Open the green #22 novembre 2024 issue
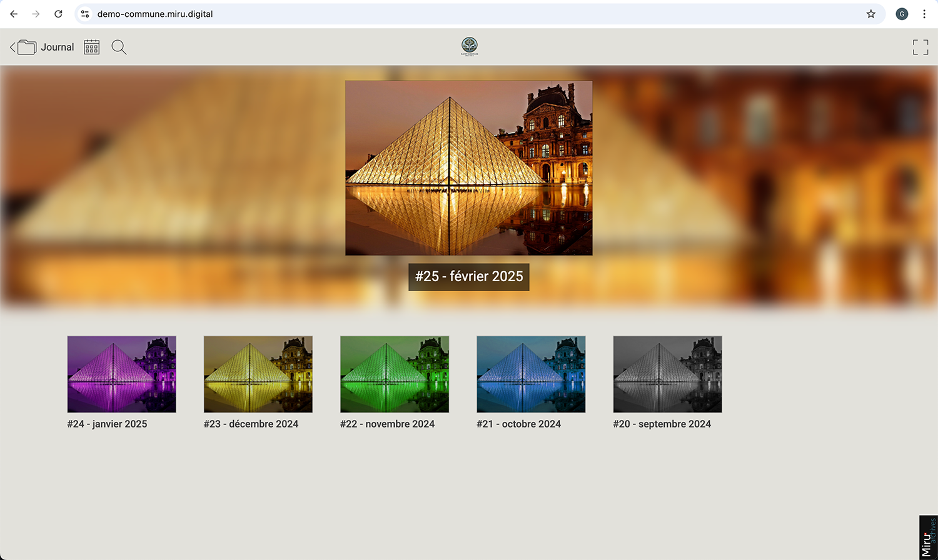The image size is (938, 560). [394, 374]
